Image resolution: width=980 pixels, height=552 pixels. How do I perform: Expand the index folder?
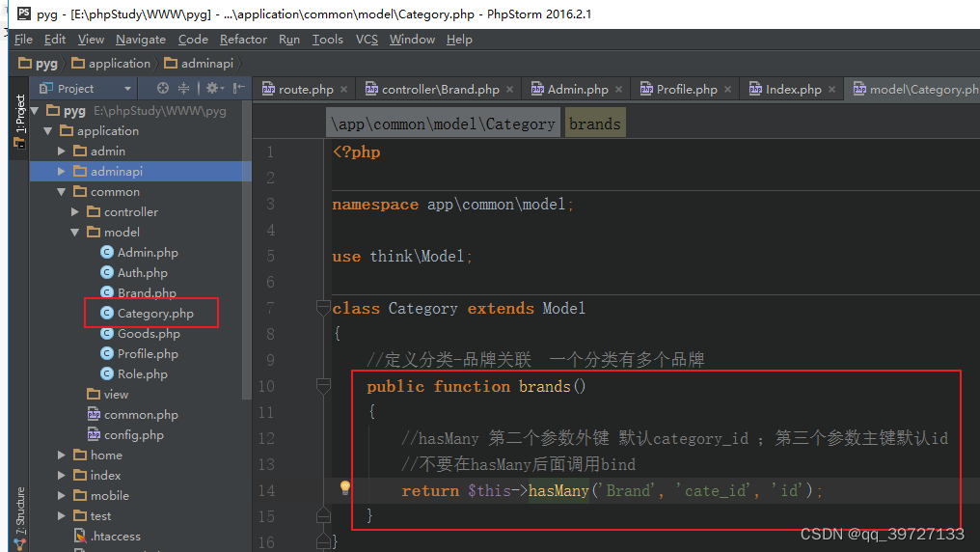(62, 476)
